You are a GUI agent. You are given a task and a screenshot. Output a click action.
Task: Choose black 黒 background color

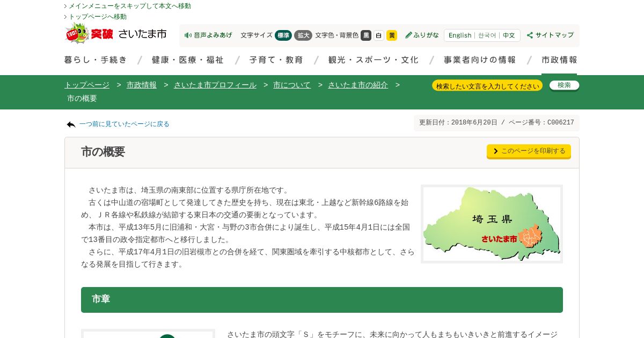[366, 35]
